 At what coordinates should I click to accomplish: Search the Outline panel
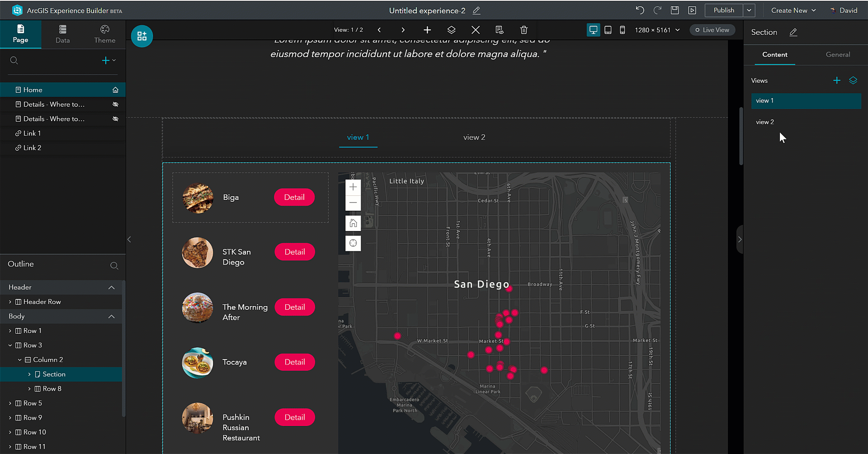pos(114,266)
